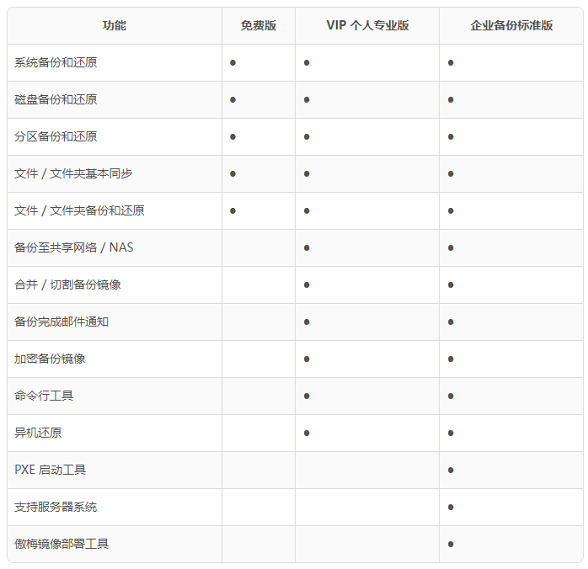
Task: Select the 系统备份和还原 row label
Action: coord(56,62)
